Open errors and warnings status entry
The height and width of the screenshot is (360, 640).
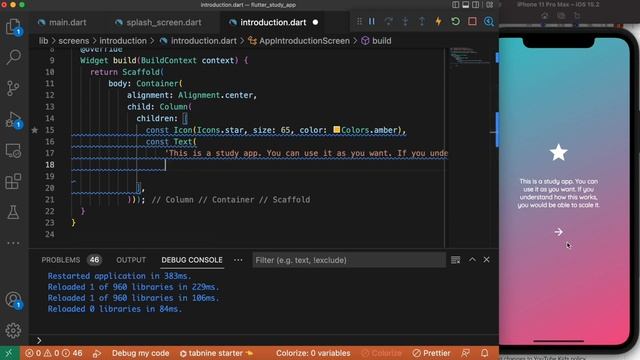pyautogui.click(x=53, y=353)
